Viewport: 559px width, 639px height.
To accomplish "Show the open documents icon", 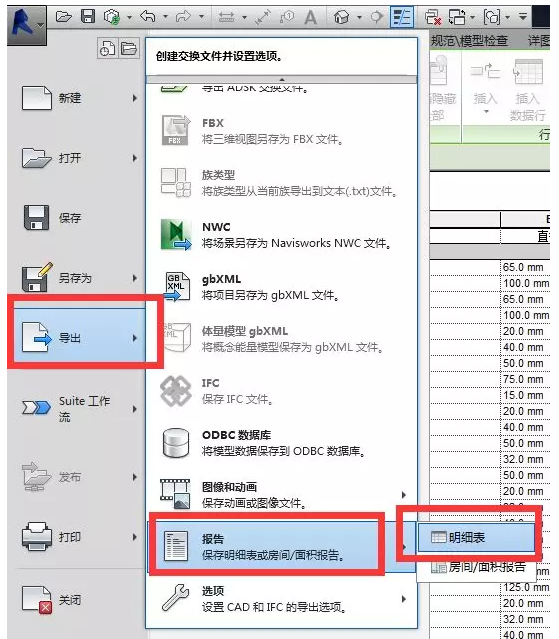I will [x=129, y=49].
